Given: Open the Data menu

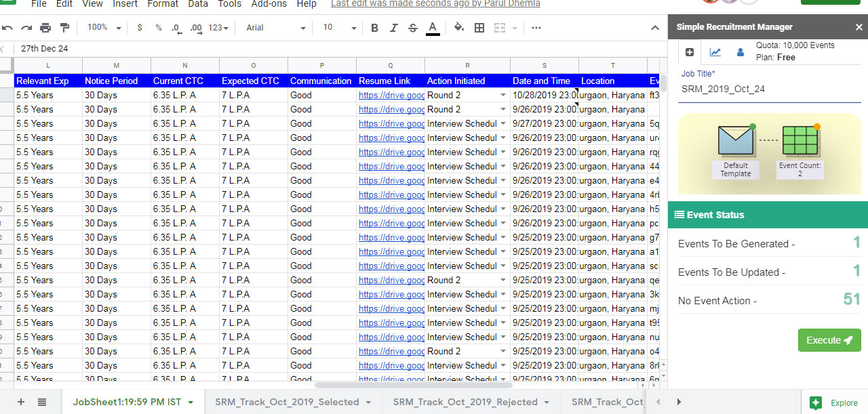Looking at the screenshot, I should 198,4.
